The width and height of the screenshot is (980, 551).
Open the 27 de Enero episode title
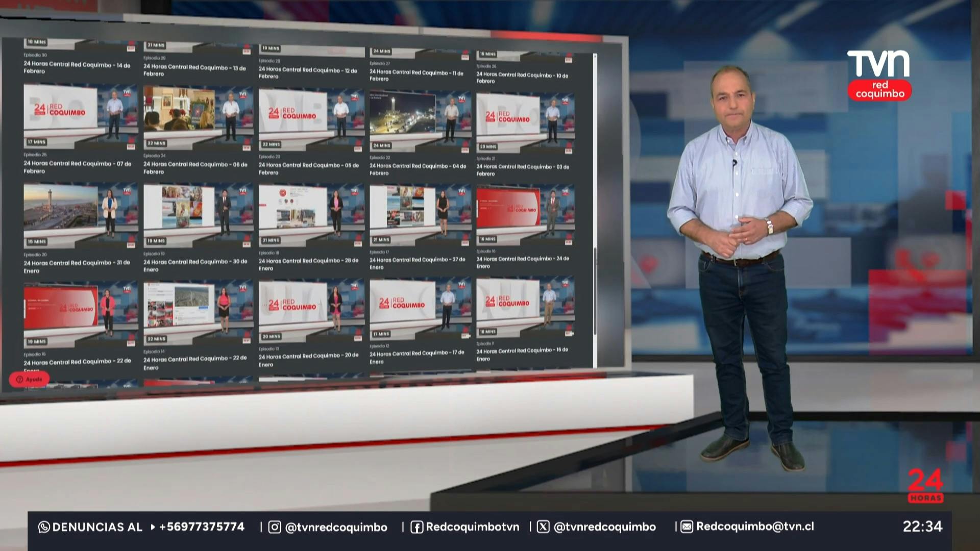(x=417, y=263)
